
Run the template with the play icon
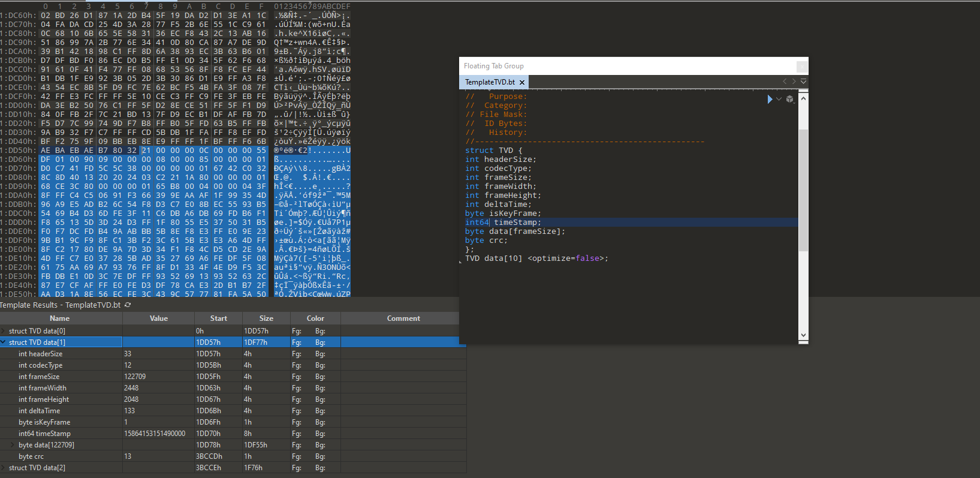(770, 99)
